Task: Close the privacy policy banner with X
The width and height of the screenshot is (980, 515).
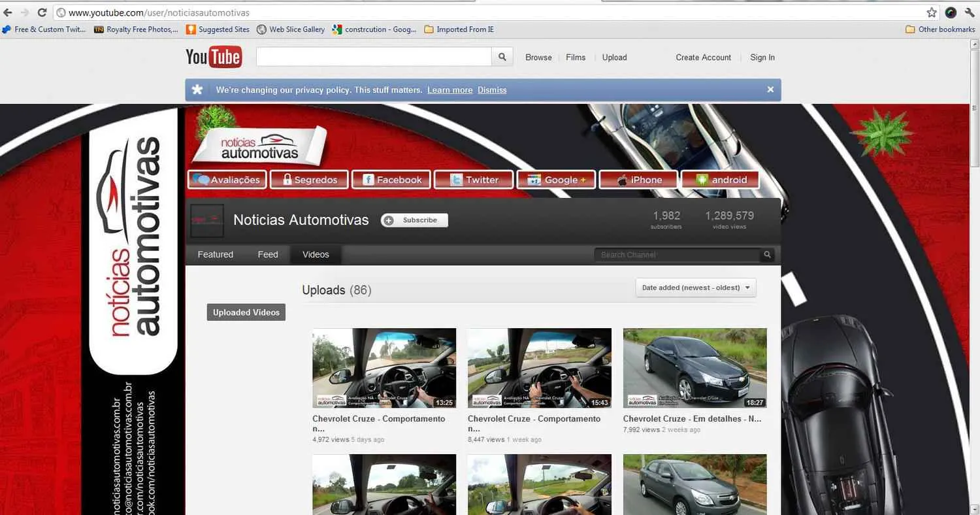Action: click(x=770, y=90)
